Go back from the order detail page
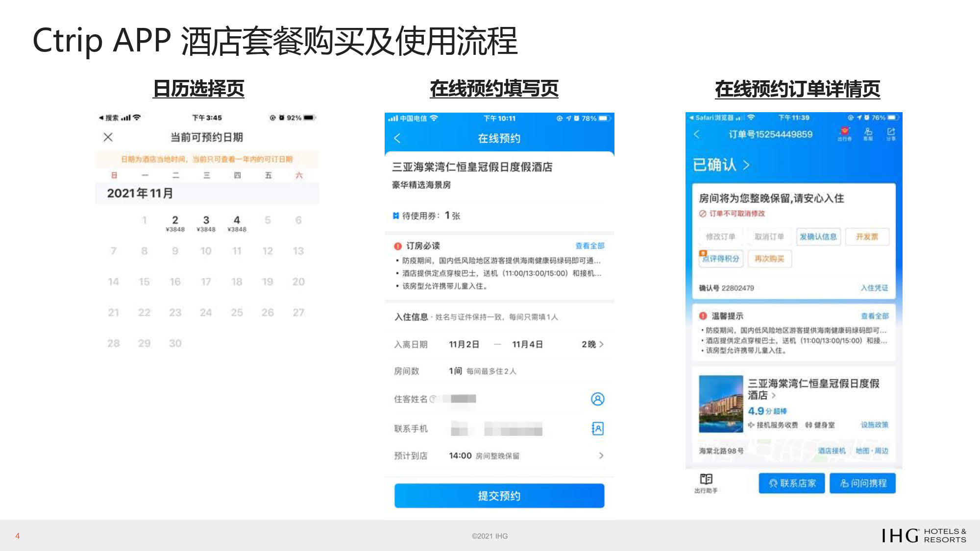 tap(697, 134)
